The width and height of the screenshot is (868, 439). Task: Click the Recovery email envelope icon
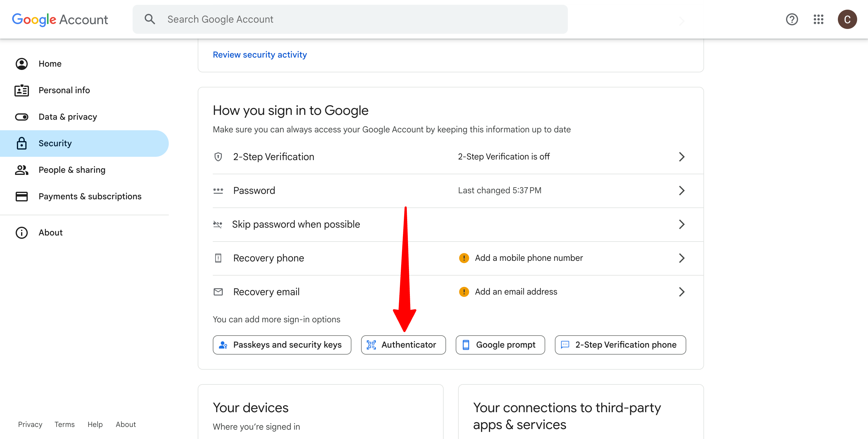[218, 292]
